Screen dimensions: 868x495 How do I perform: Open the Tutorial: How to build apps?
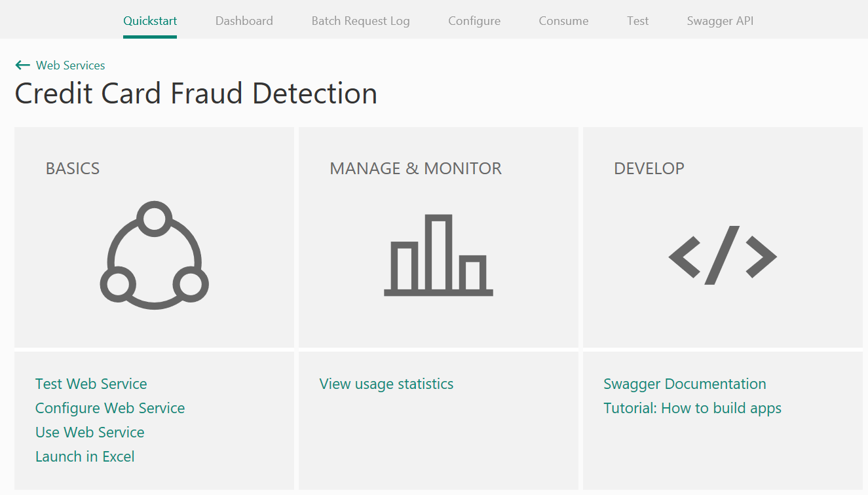click(x=692, y=408)
